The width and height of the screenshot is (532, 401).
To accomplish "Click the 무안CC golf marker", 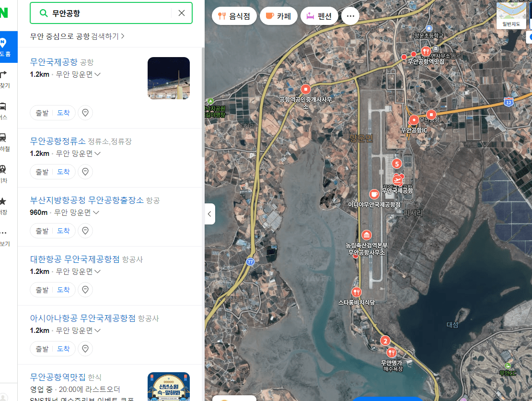I will tap(508, 366).
